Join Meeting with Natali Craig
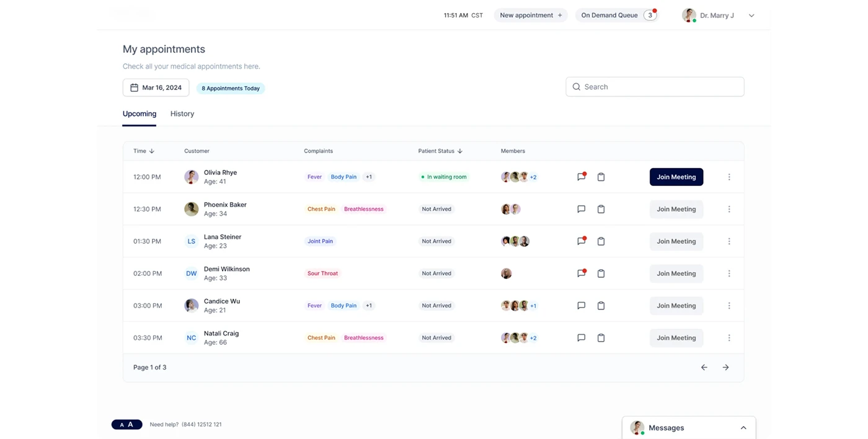The image size is (868, 439). coord(676,338)
